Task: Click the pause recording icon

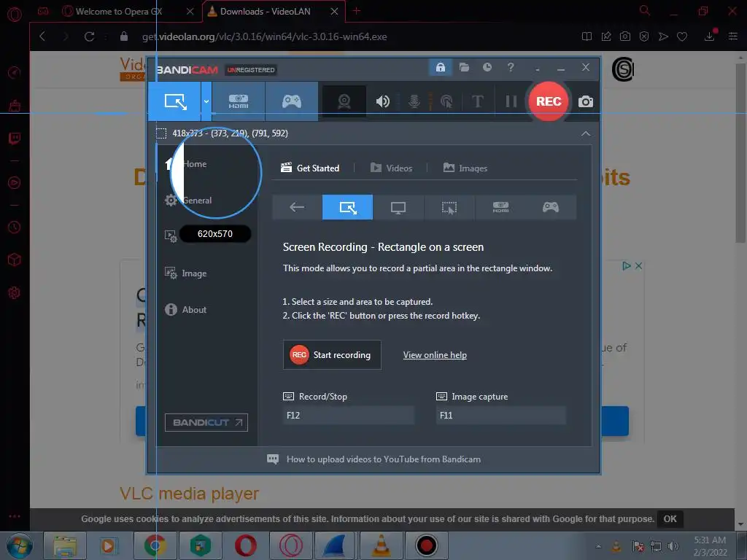Action: 511,101
